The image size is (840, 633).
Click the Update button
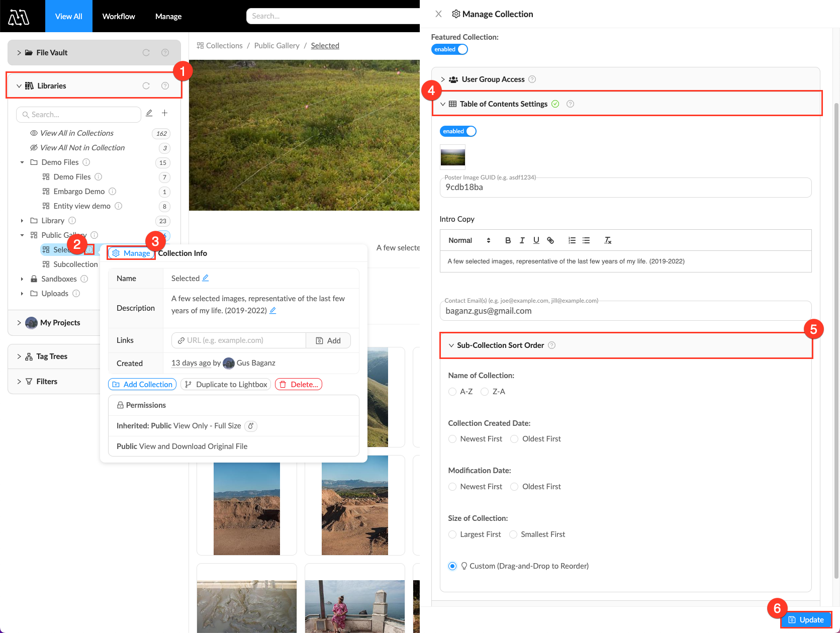pyautogui.click(x=806, y=619)
